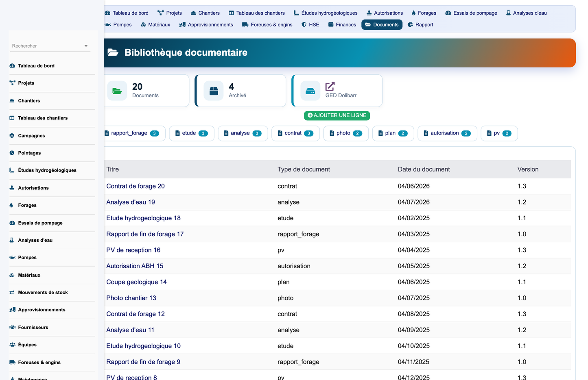Screen dimensions: 588x380
Task: Filter by pv document type chip
Action: (499, 133)
